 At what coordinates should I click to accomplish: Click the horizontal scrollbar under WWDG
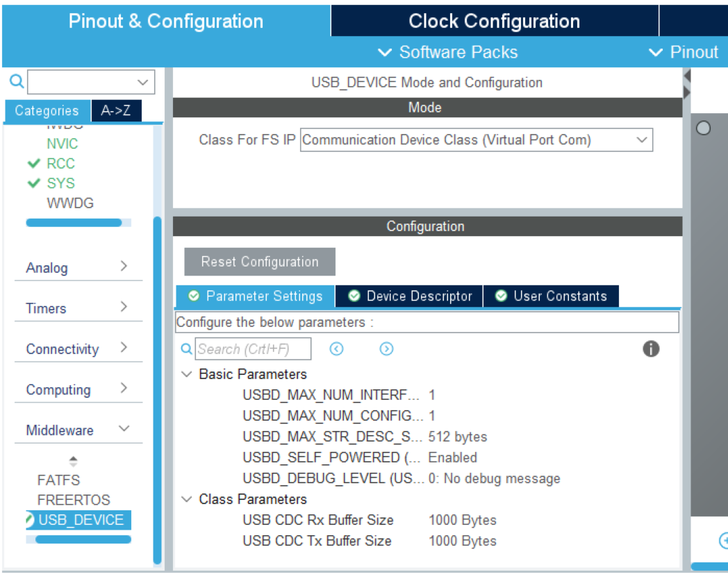click(74, 223)
